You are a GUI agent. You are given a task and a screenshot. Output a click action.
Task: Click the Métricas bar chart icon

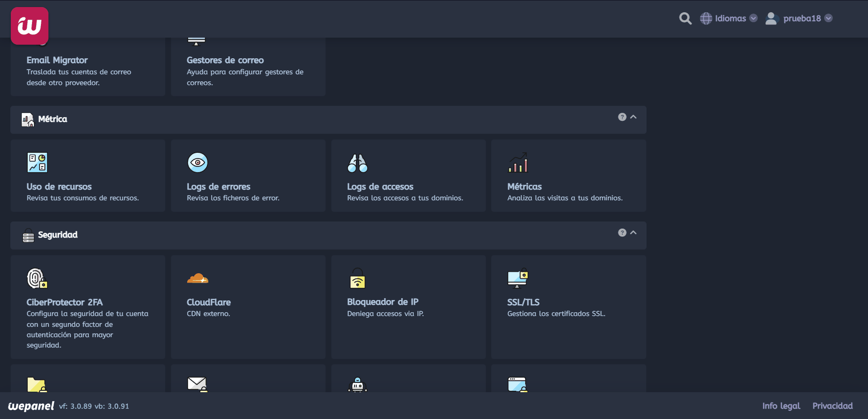518,163
